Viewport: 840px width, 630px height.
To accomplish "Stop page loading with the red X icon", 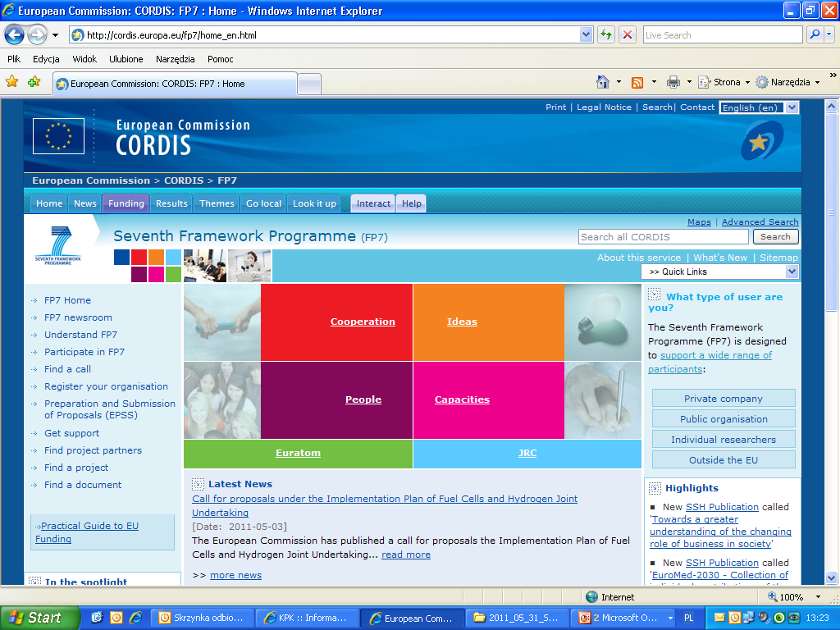I will pyautogui.click(x=628, y=35).
